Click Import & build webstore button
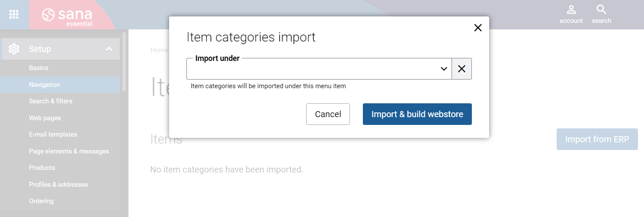Viewport: 644px width, 217px height. [417, 114]
